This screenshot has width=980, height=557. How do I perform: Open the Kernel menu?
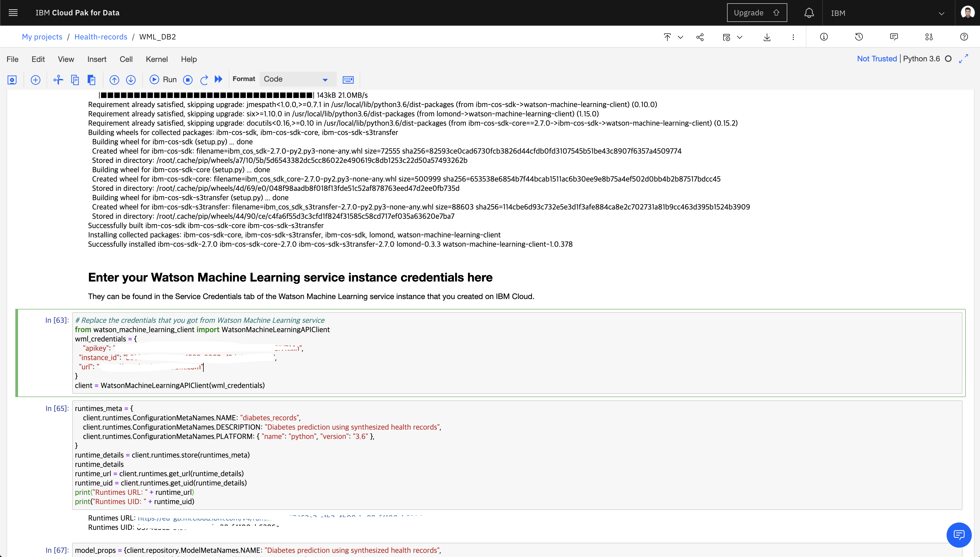click(x=156, y=59)
